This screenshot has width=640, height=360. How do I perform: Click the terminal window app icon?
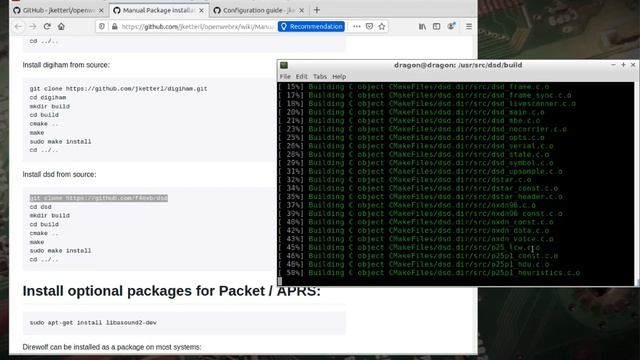284,65
